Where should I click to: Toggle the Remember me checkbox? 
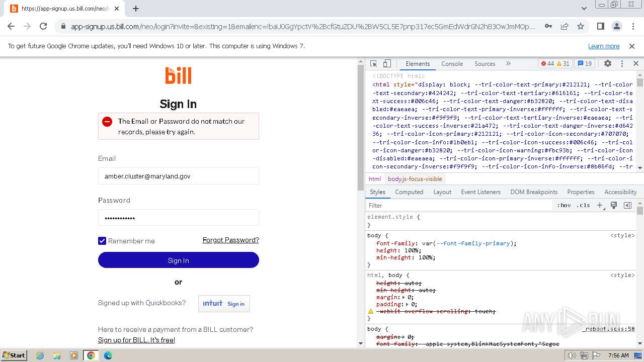coord(102,241)
